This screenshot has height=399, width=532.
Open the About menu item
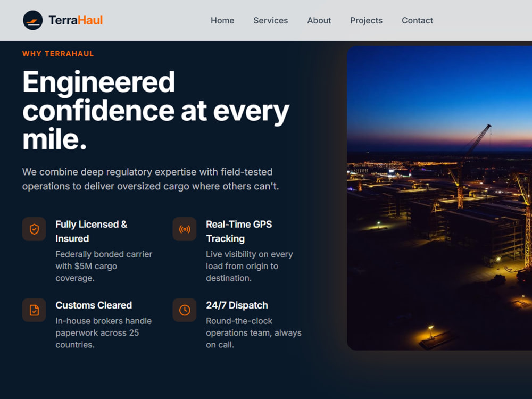click(319, 20)
